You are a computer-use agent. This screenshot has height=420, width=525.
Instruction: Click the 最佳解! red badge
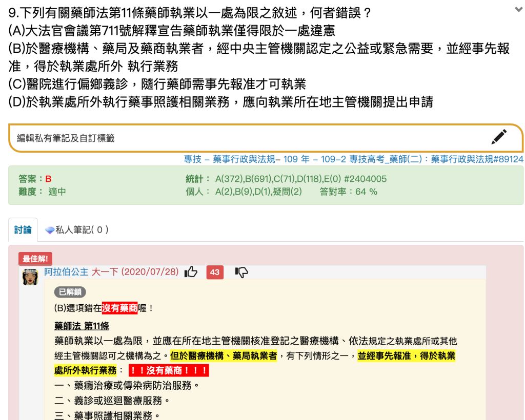coord(35,259)
